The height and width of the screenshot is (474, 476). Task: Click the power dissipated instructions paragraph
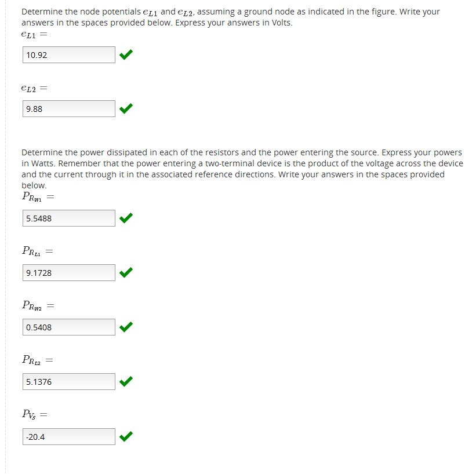click(242, 169)
